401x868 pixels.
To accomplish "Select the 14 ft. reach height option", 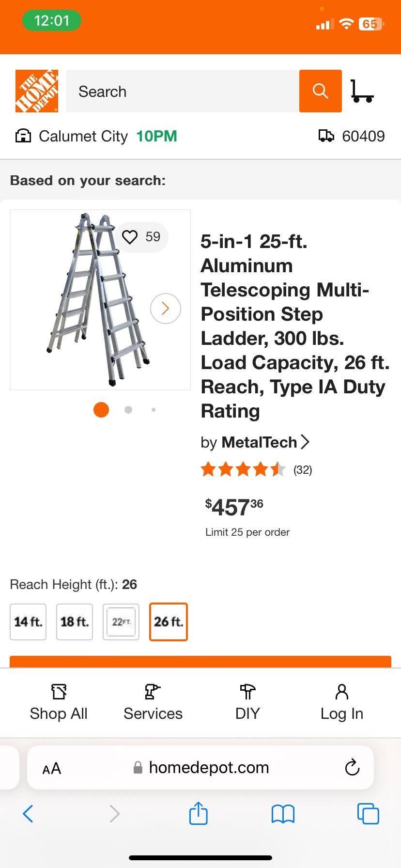I will tap(28, 621).
